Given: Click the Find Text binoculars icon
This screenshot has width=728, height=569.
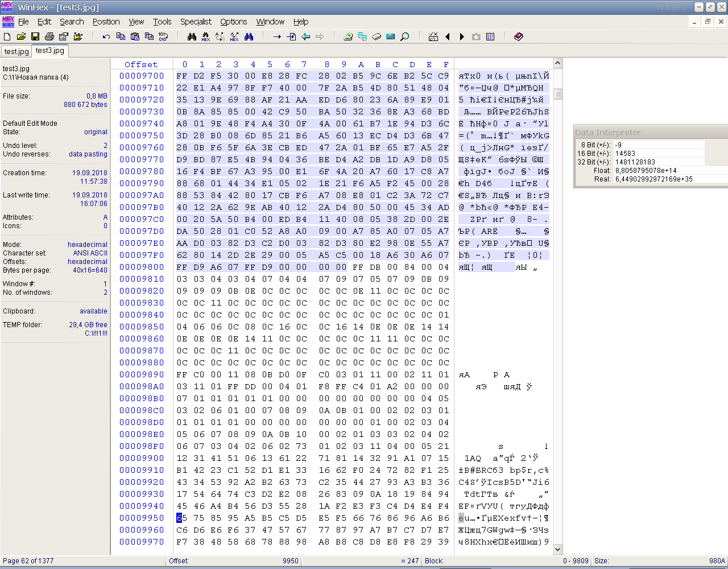Looking at the screenshot, I should pos(192,36).
